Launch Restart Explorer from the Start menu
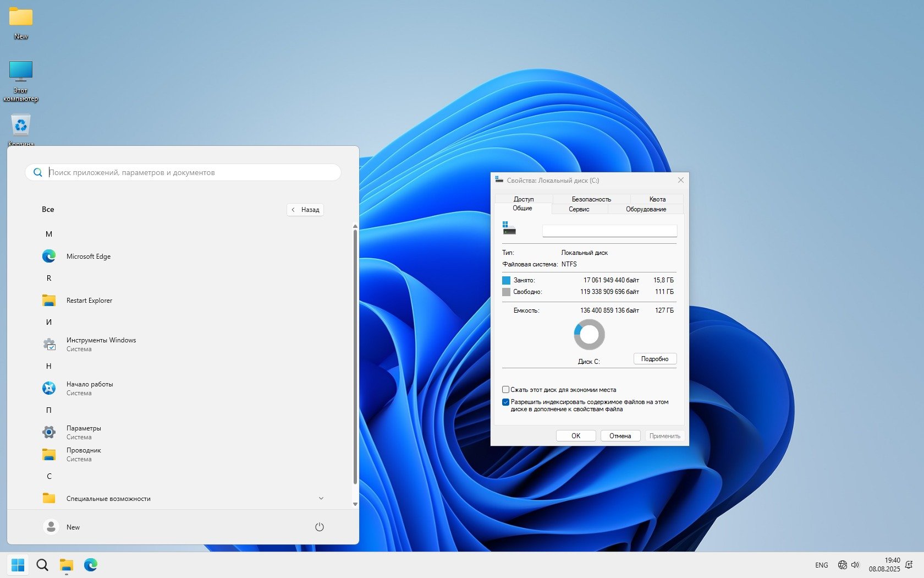Image resolution: width=924 pixels, height=578 pixels. point(89,301)
